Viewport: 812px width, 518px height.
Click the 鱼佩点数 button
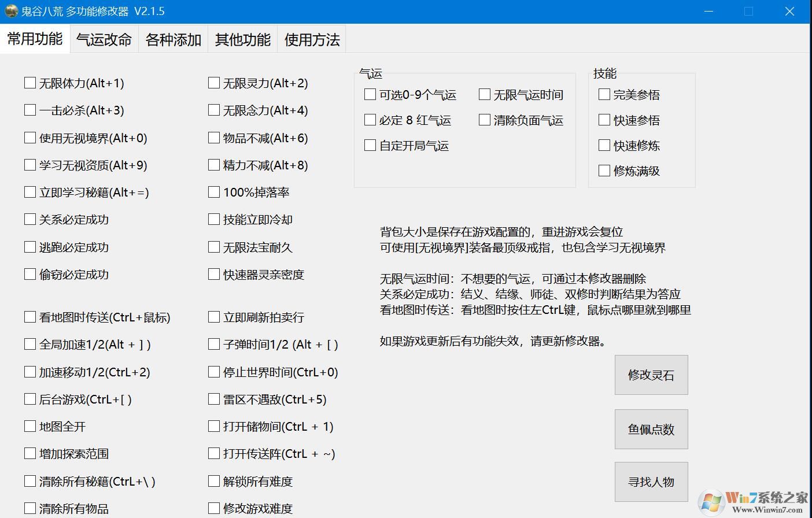point(651,429)
